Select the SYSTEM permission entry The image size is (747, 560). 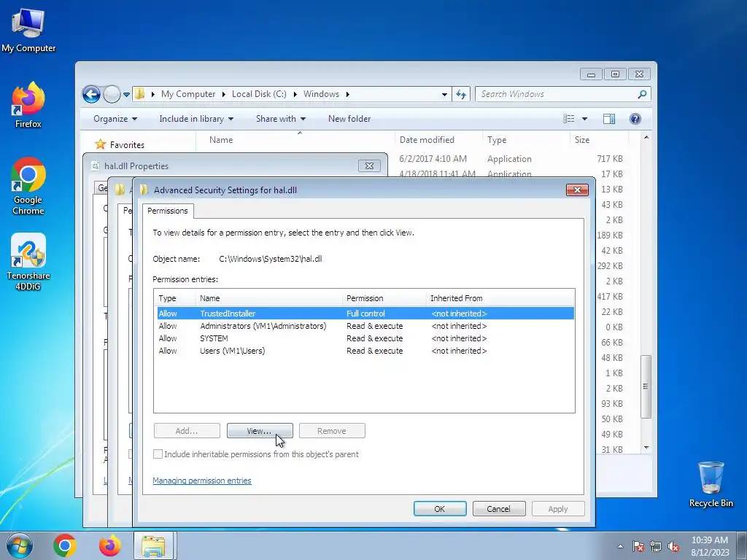click(x=365, y=338)
